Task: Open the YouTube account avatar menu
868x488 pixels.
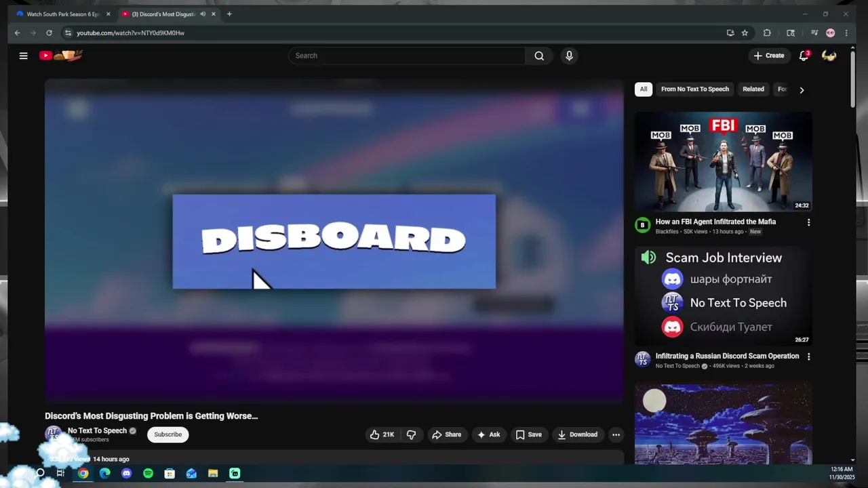Action: (x=829, y=56)
